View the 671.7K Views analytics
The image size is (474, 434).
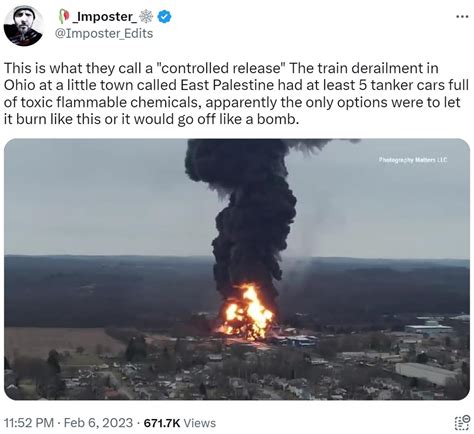(180, 423)
